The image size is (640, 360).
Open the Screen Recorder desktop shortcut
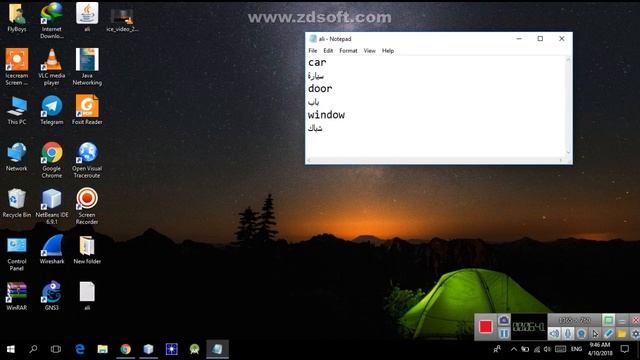coord(87,206)
